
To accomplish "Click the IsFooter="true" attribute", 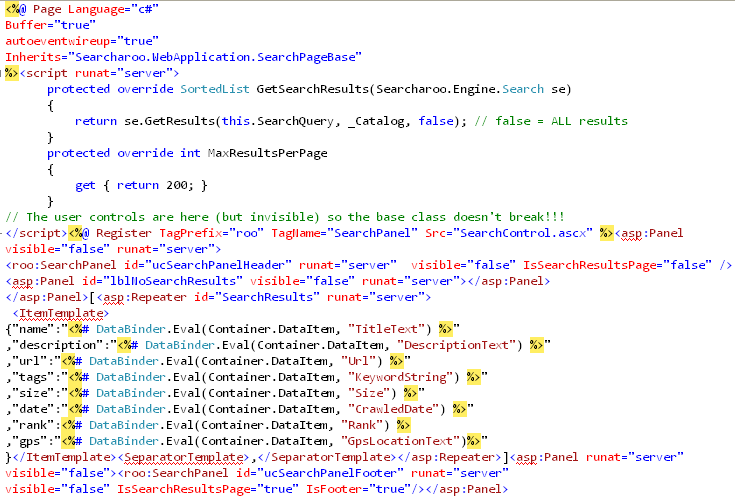I will (358, 489).
